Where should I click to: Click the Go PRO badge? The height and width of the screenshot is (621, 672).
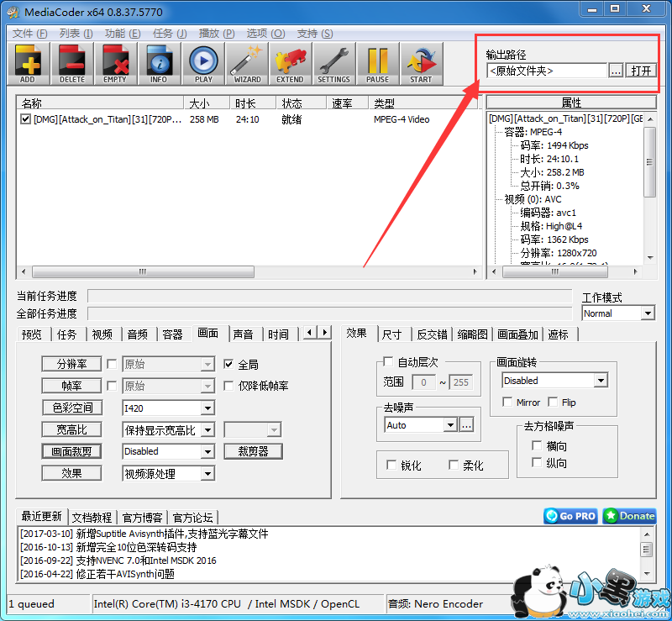tap(572, 516)
